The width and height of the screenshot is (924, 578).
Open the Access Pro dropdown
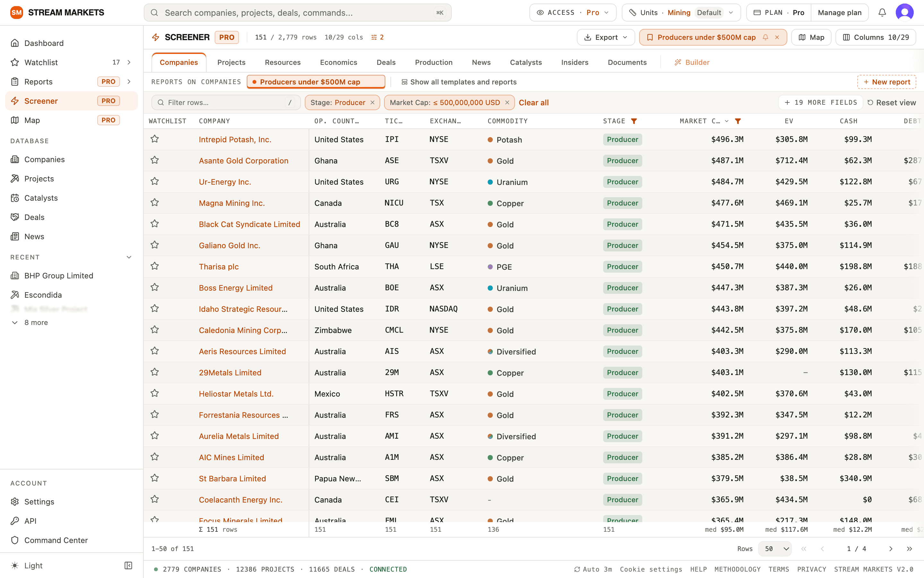573,13
